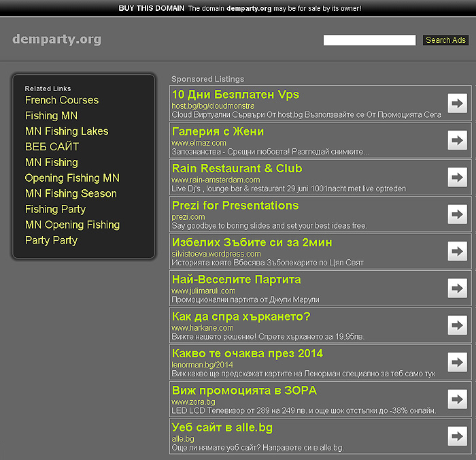Viewport: 476px width, 460px height.
Task: Click www.harkane.com URL
Action: [203, 328]
